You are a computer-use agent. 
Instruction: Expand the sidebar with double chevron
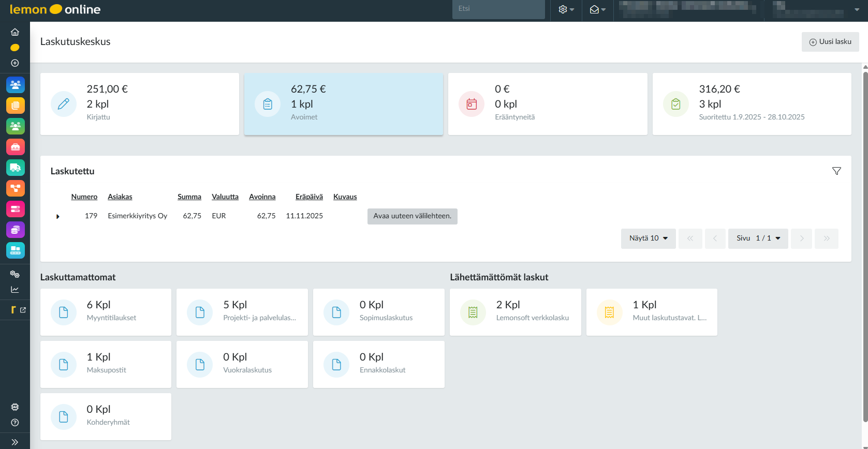click(15, 442)
